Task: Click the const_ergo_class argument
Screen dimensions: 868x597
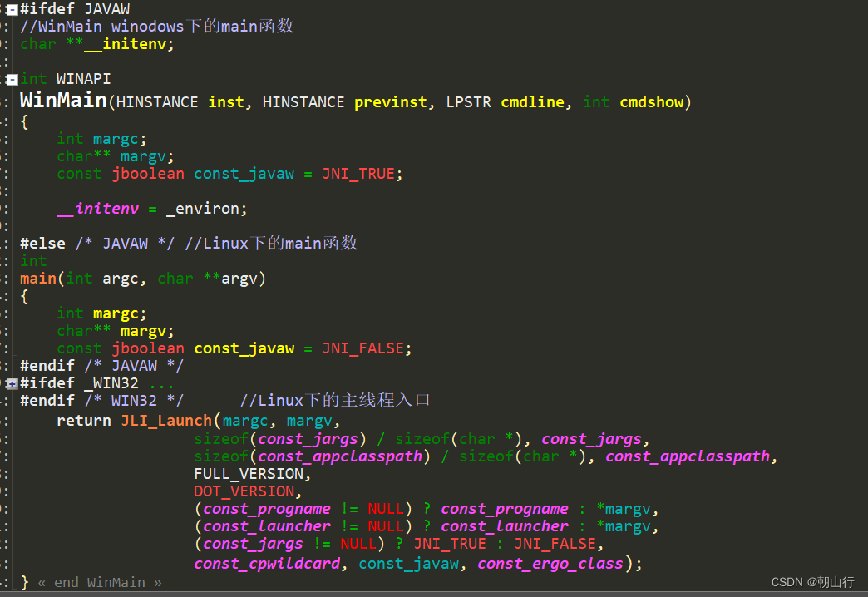Action: point(550,564)
